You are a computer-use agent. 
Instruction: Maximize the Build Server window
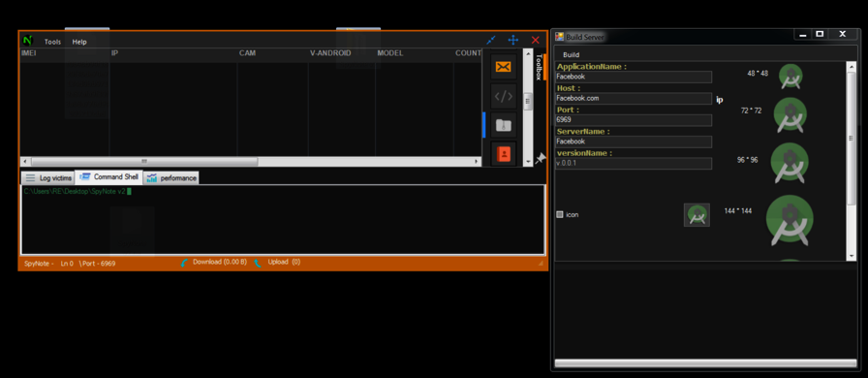tap(820, 34)
